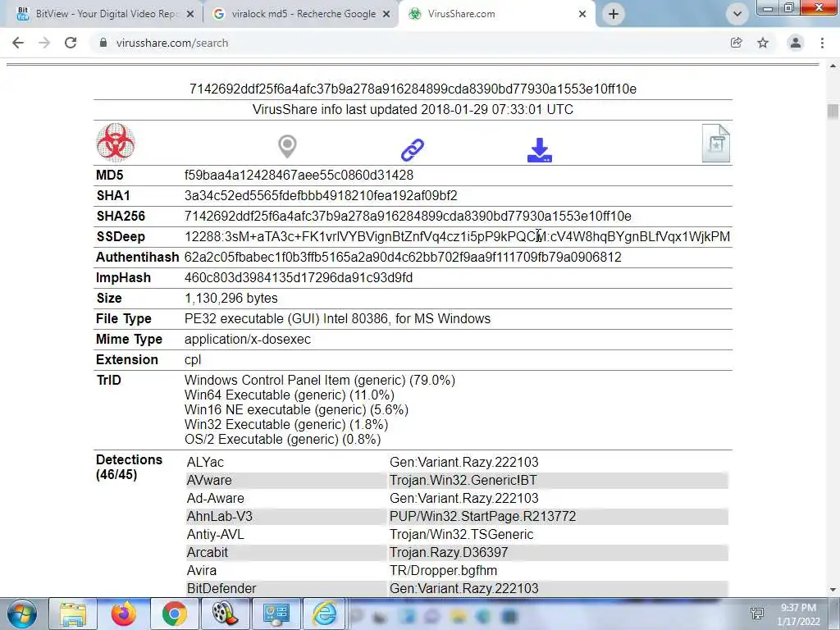
Task: Open Windows Explorer from the taskbar
Action: pyautogui.click(x=73, y=614)
